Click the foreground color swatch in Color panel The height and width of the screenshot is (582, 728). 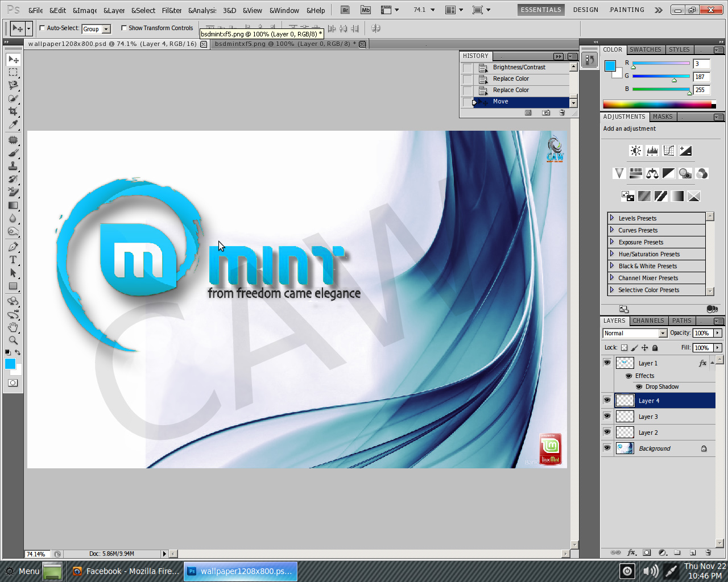pos(610,65)
